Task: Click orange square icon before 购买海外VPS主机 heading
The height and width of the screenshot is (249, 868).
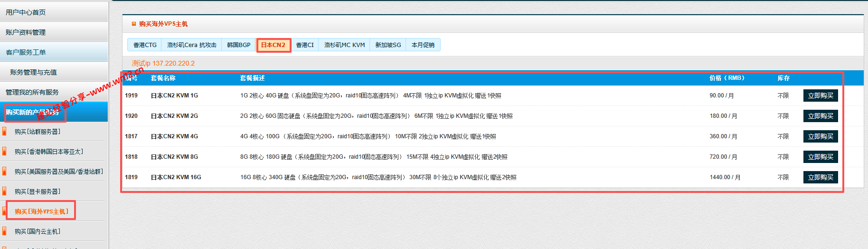Action: pyautogui.click(x=134, y=24)
